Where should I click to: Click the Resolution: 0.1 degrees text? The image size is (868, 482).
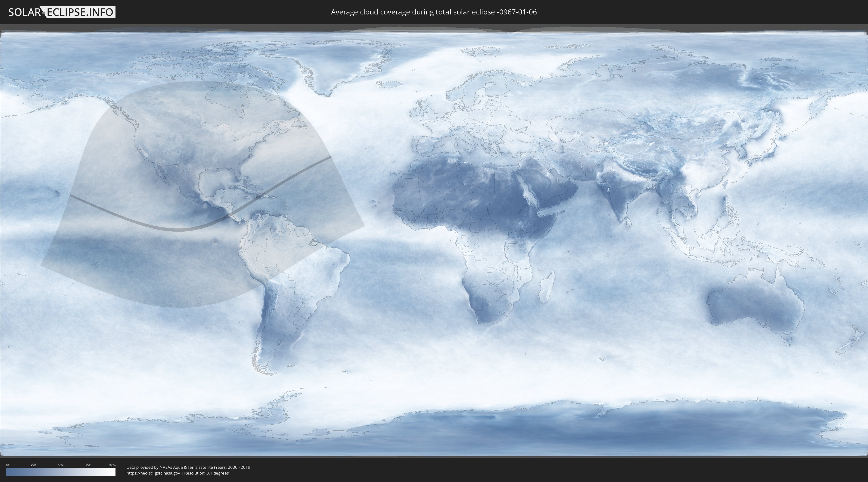pyautogui.click(x=206, y=473)
